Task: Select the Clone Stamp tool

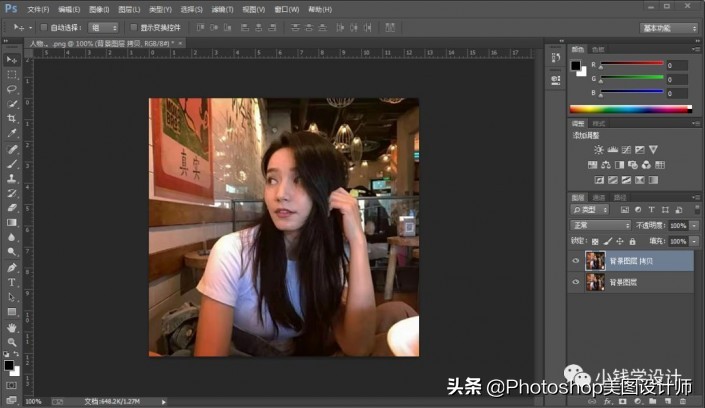Action: click(12, 179)
